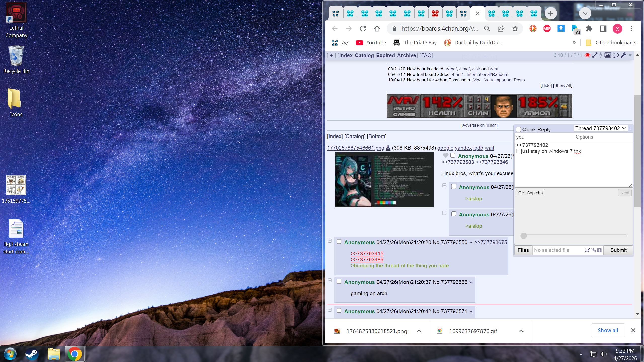
Task: Click the download icon next to image filename
Action: click(388, 148)
